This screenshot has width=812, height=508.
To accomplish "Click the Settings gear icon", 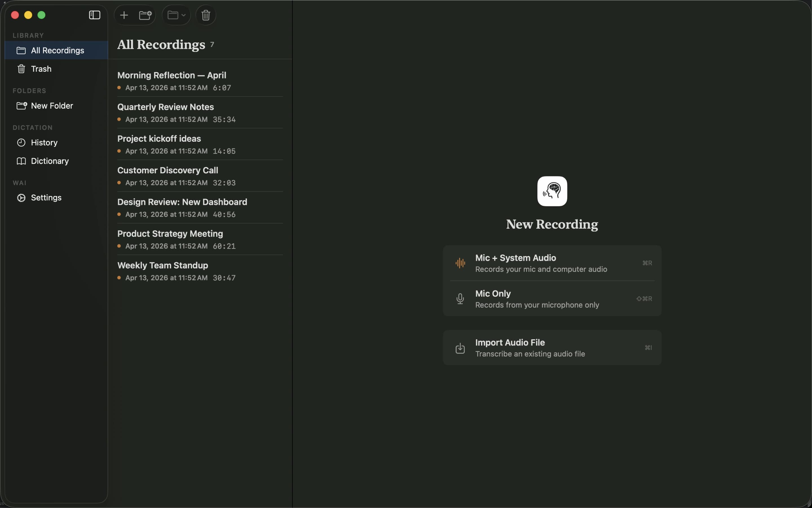I will [x=21, y=198].
